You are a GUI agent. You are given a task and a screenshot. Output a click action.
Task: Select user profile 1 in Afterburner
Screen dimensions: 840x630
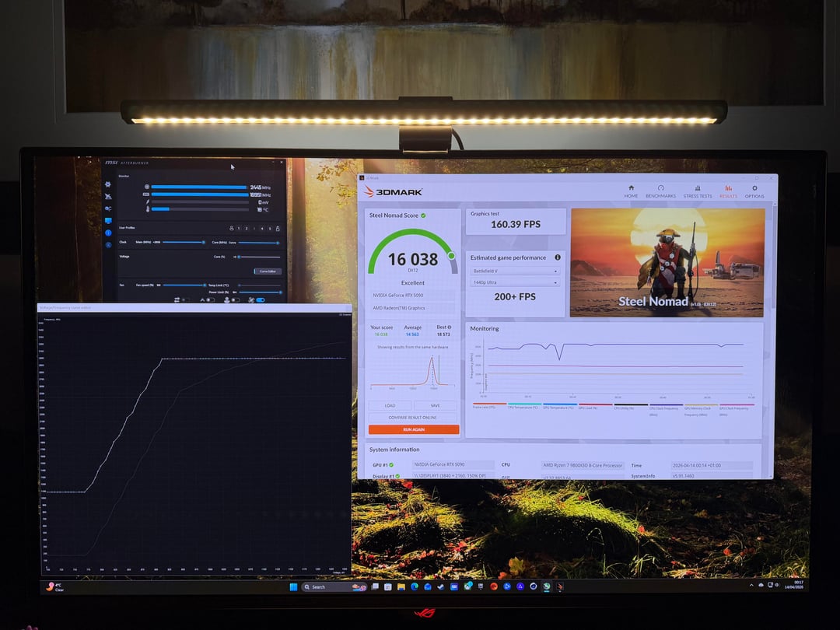click(240, 229)
